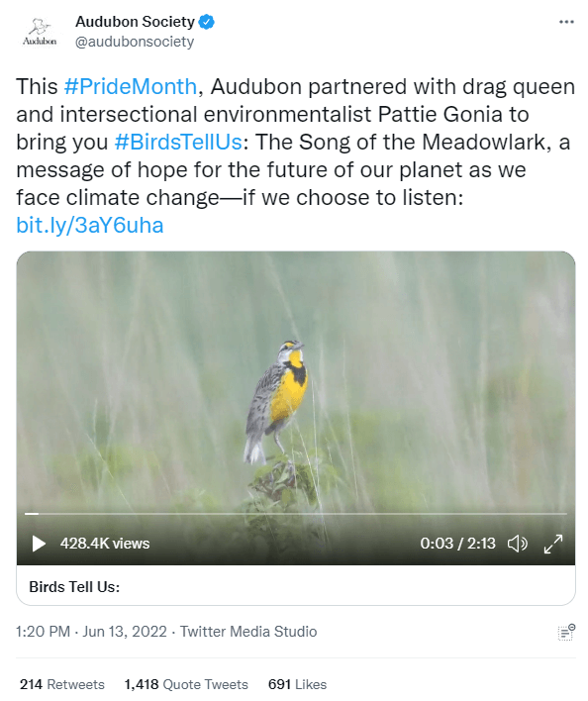Image resolution: width=588 pixels, height=701 pixels.
Task: Click the blue verified badge
Action: [x=207, y=22]
